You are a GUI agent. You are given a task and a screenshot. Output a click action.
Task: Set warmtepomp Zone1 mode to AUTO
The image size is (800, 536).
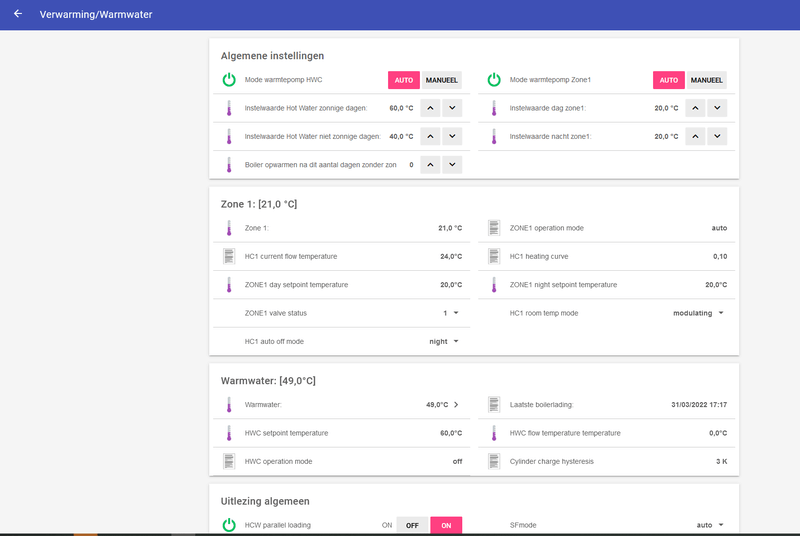pos(669,80)
